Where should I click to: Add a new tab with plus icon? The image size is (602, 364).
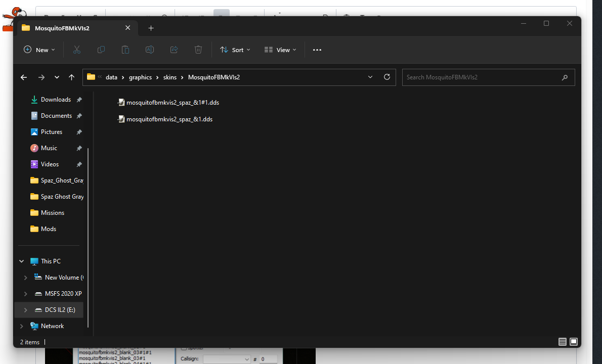click(x=151, y=28)
